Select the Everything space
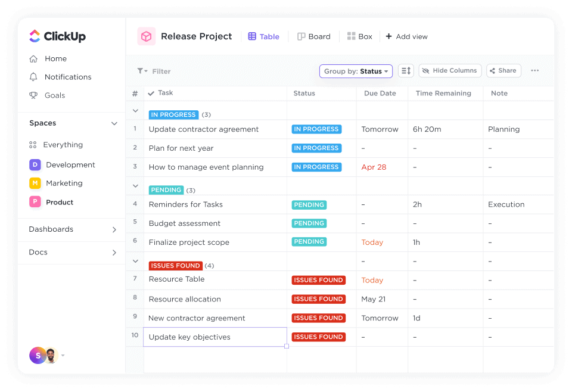Viewport: 572px width, 392px height. click(56, 145)
